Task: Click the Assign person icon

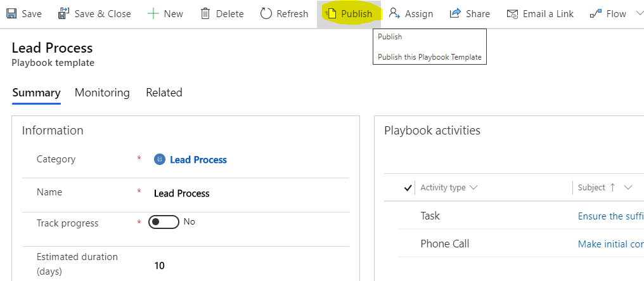Action: click(x=394, y=13)
